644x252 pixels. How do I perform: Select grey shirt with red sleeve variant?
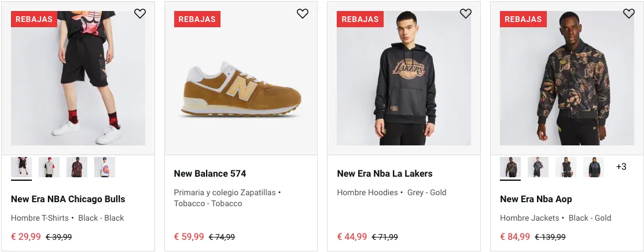point(49,167)
